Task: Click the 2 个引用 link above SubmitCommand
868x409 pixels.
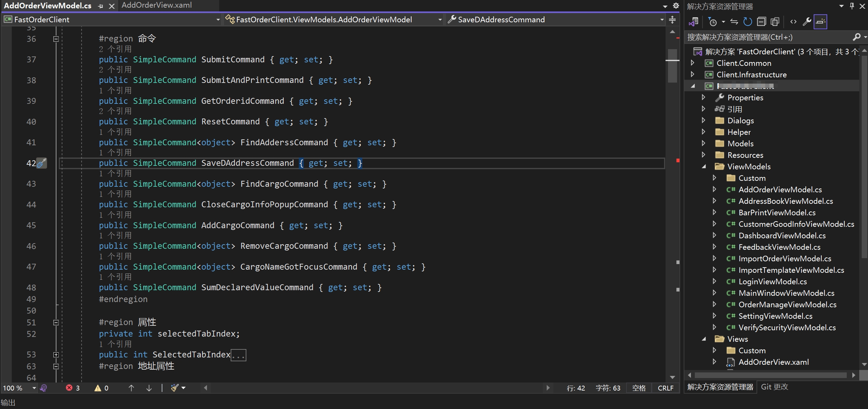Action: pyautogui.click(x=115, y=49)
